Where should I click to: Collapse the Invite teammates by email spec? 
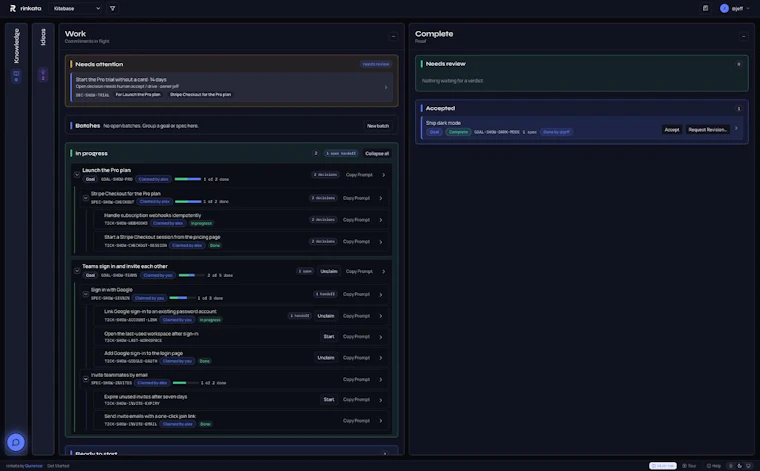pos(86,379)
